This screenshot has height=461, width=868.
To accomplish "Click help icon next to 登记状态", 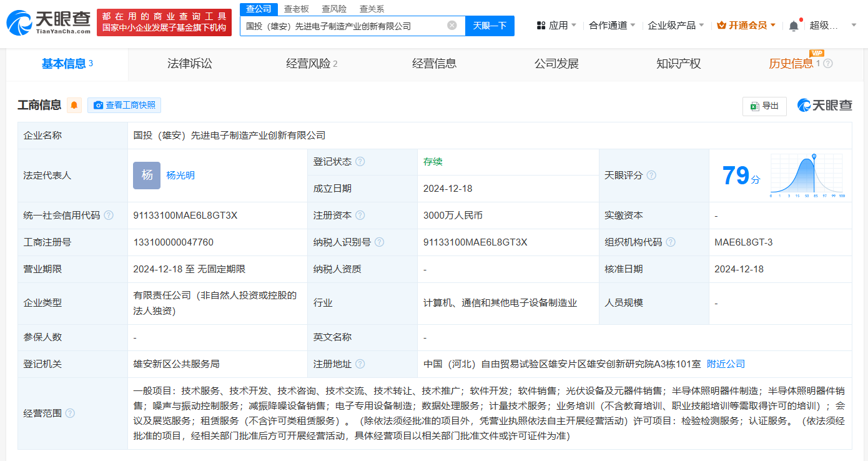I will (x=360, y=162).
